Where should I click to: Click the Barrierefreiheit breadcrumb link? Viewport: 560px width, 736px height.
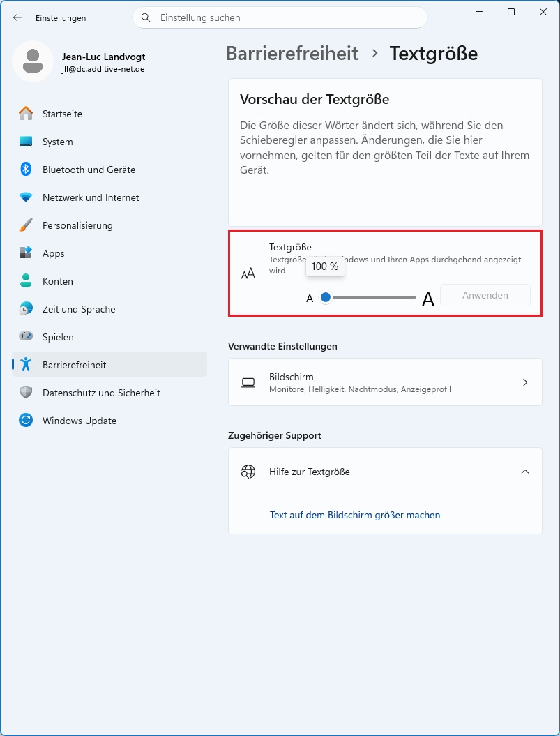(x=292, y=54)
